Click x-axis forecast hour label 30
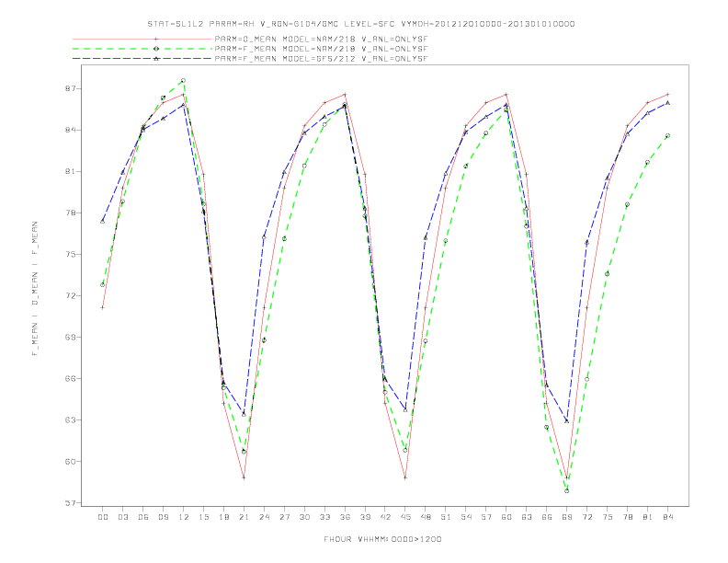 click(304, 517)
